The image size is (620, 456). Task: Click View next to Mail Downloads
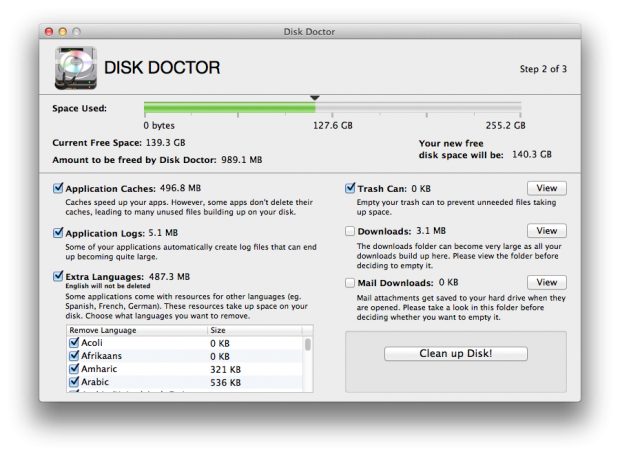546,283
